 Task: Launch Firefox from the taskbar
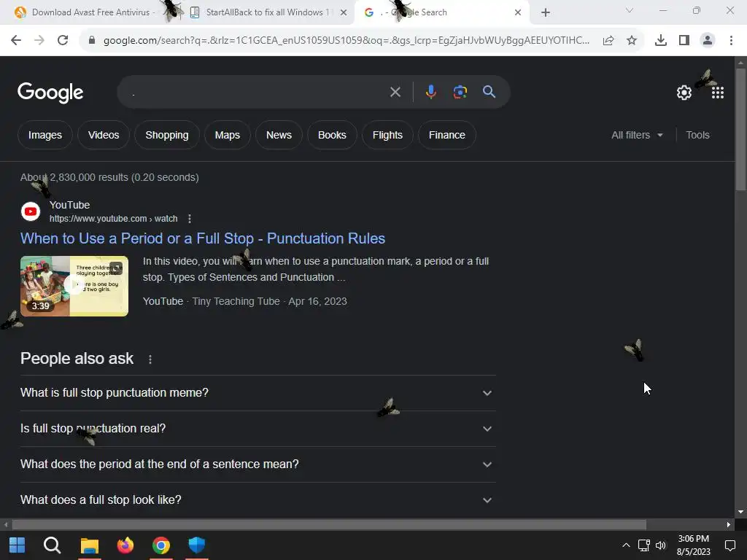click(125, 545)
